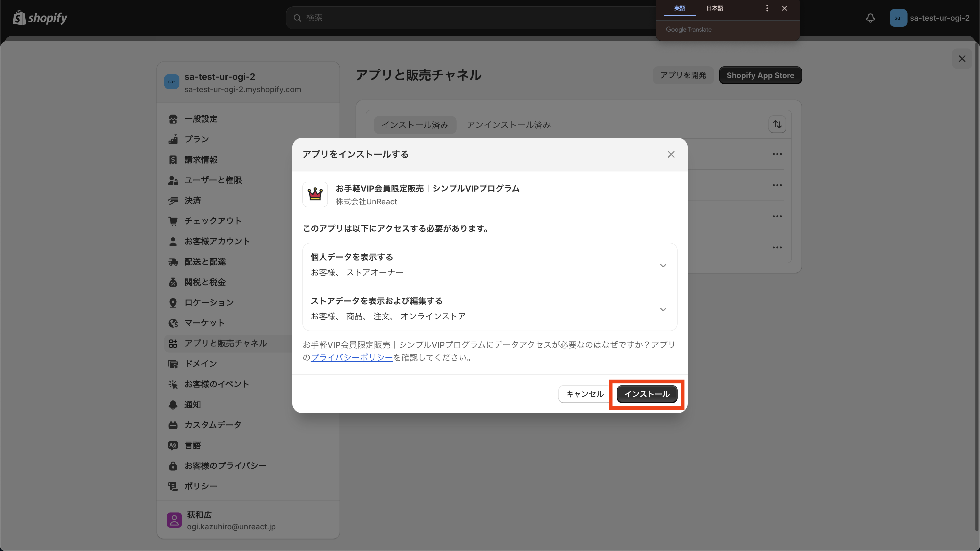Image resolution: width=980 pixels, height=551 pixels.
Task: Open the プライバシーポリシー link
Action: tap(351, 357)
